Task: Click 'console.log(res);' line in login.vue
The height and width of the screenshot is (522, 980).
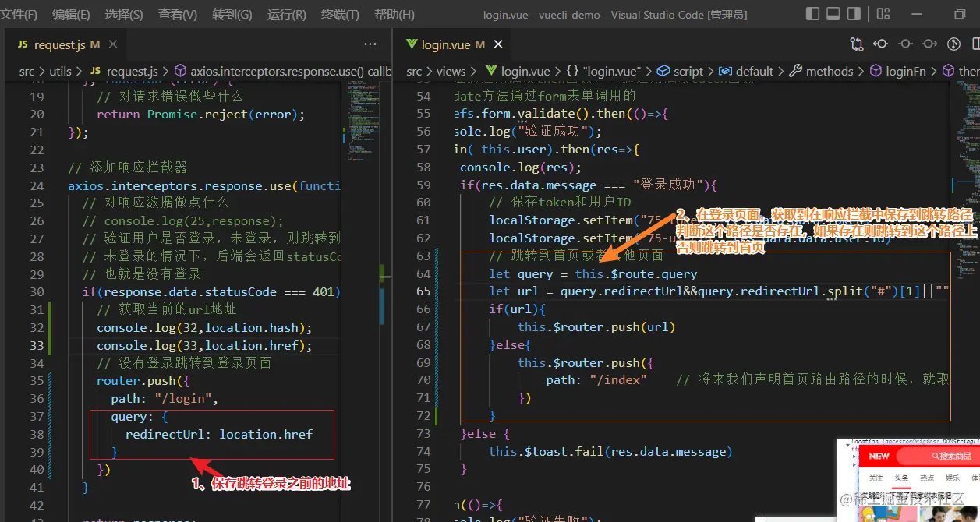Action: pos(521,167)
